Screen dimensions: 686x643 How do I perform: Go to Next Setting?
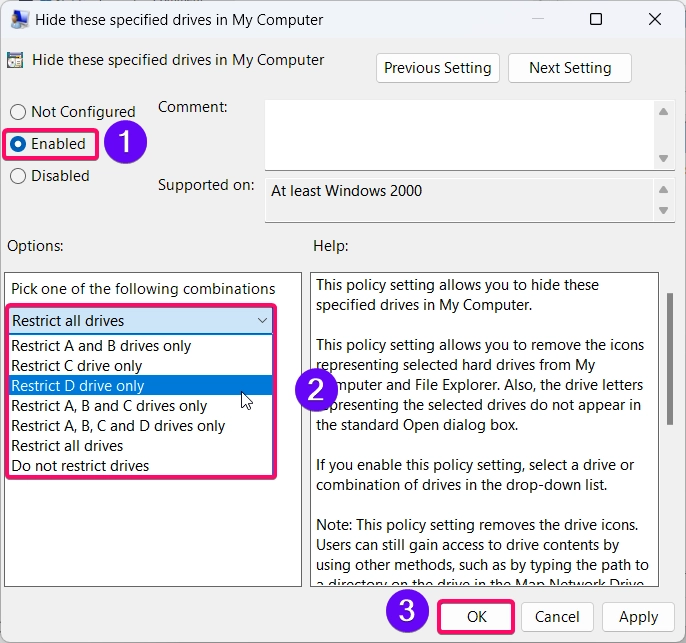570,68
